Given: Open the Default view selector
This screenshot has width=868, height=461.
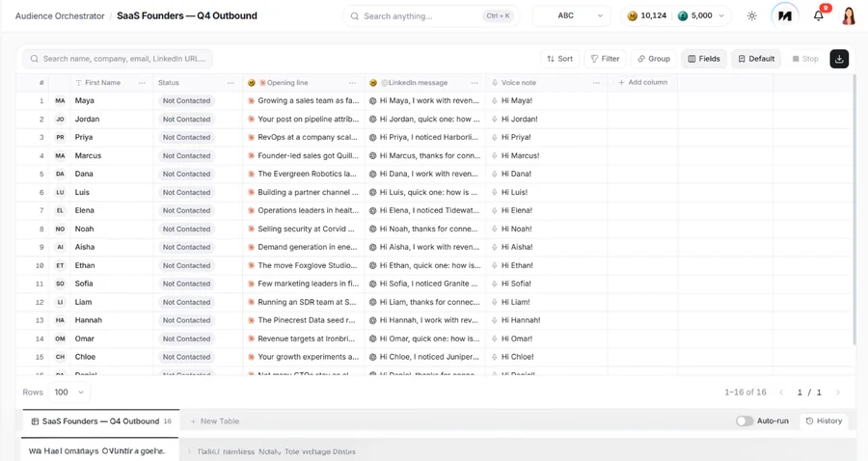Looking at the screenshot, I should point(756,59).
